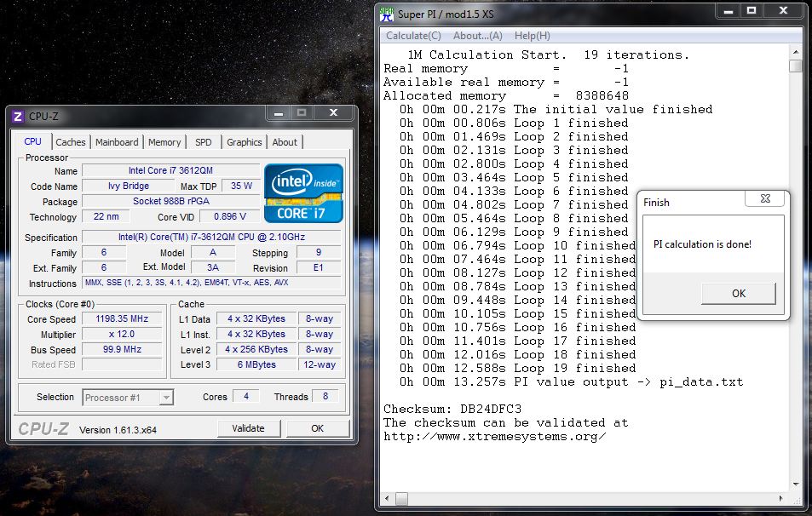Click the Stepping value '9'
The height and width of the screenshot is (516, 812).
coord(319,252)
